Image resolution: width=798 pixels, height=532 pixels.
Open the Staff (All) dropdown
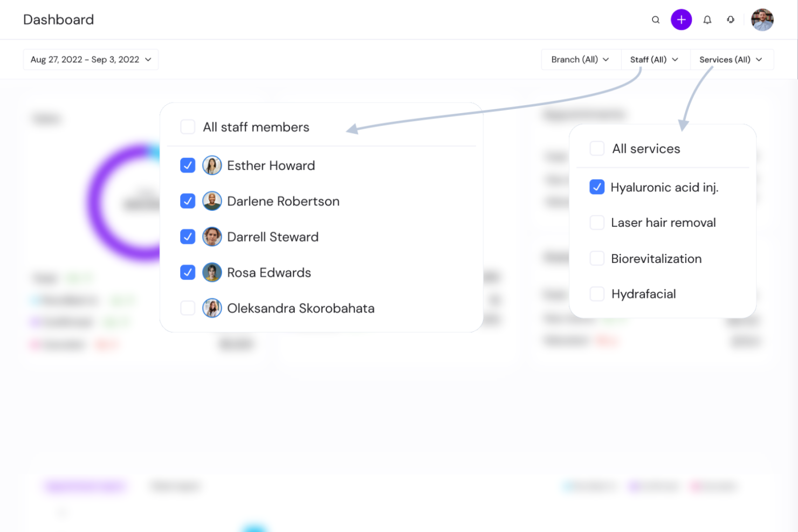(x=654, y=60)
